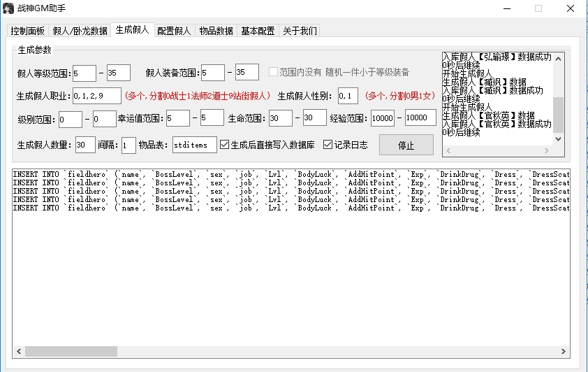Screen dimensions: 588x372
Task: Click SQL output scroll left arrow
Action: click(19, 351)
